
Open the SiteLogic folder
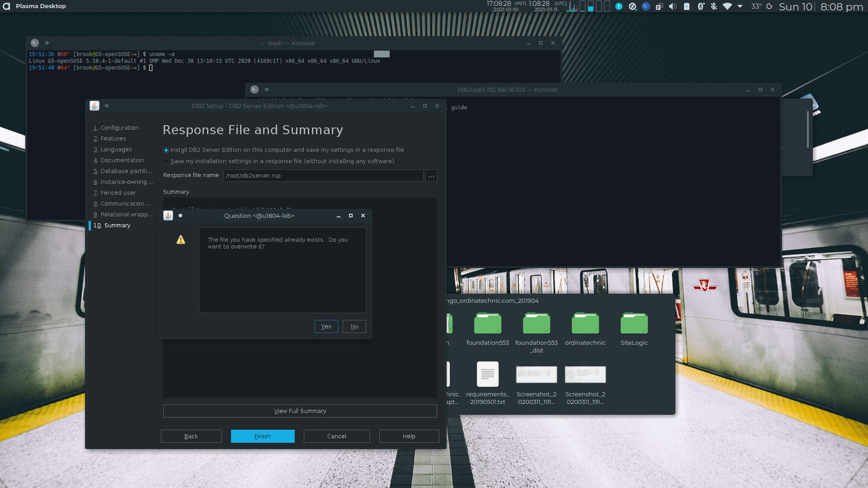(x=634, y=329)
